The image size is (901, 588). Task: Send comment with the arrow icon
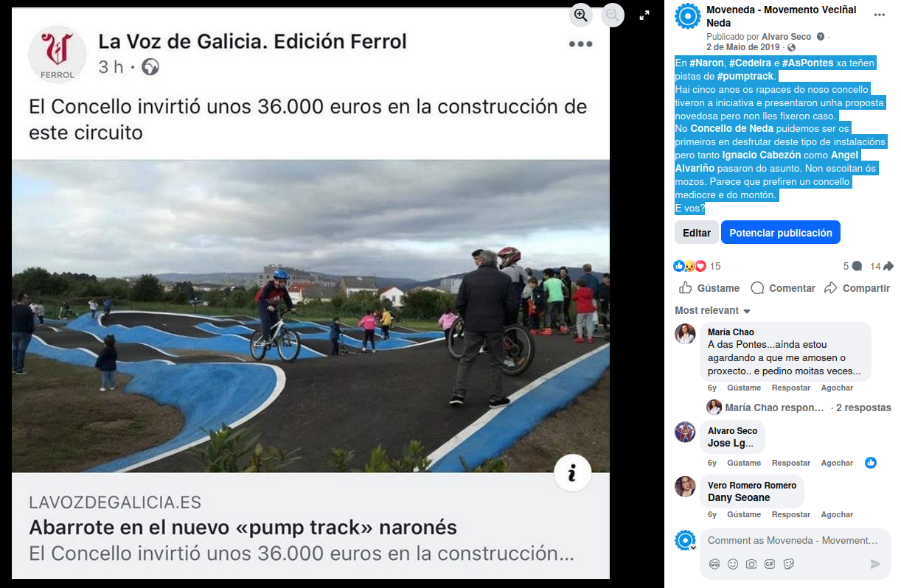tap(875, 564)
